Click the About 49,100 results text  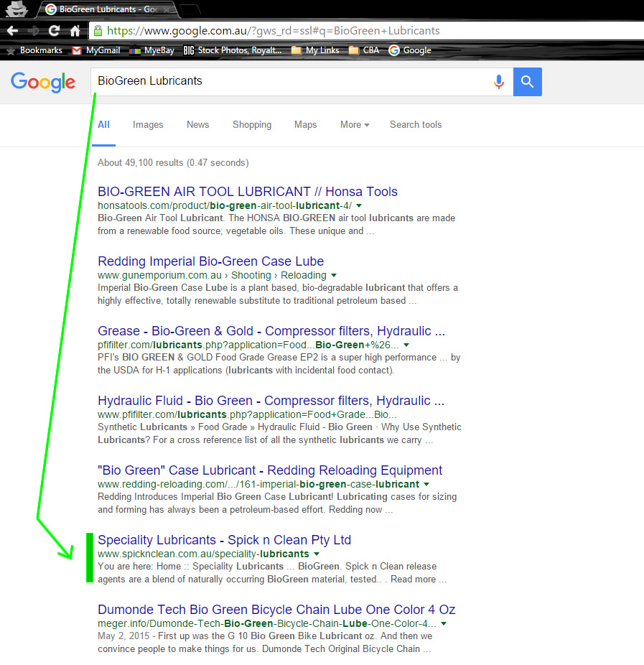[173, 163]
